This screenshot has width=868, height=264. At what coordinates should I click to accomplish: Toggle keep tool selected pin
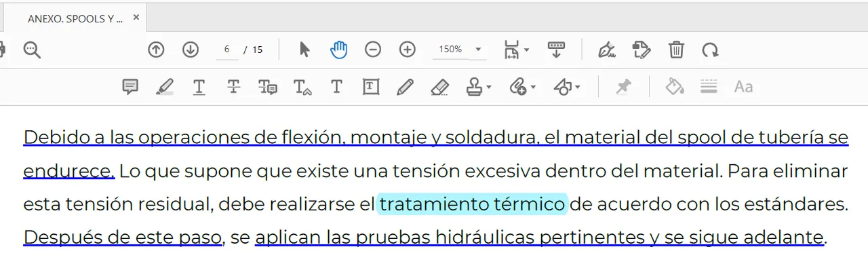pyautogui.click(x=623, y=87)
